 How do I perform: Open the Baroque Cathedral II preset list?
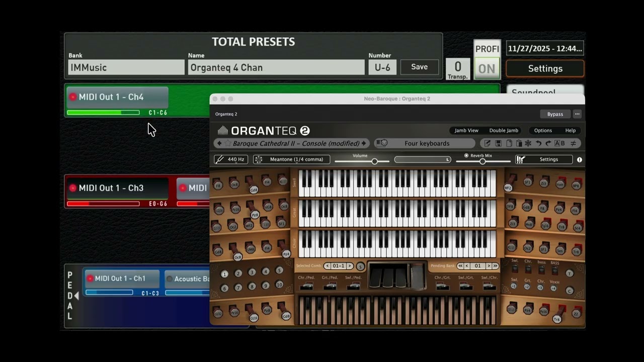tap(296, 143)
